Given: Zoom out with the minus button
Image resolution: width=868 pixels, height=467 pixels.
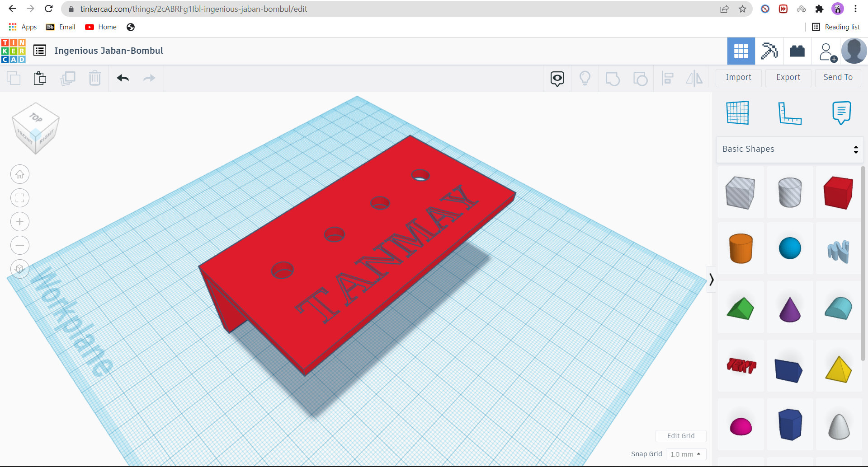Looking at the screenshot, I should pyautogui.click(x=20, y=245).
